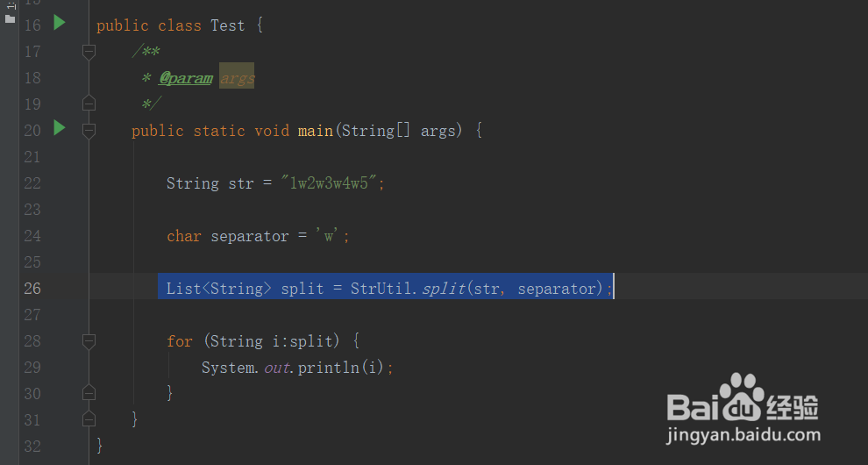Open the Project tool window folder icon
The height and width of the screenshot is (465, 868).
[x=10, y=19]
